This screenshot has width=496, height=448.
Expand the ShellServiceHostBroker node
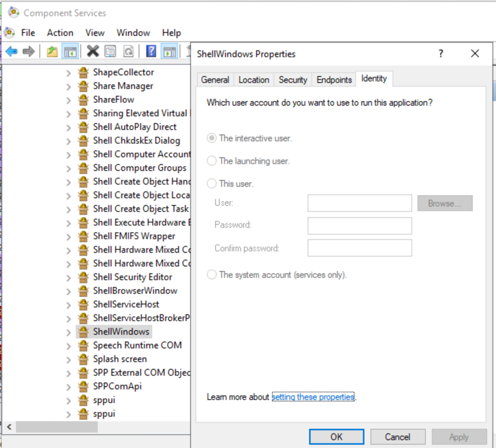[x=68, y=319]
